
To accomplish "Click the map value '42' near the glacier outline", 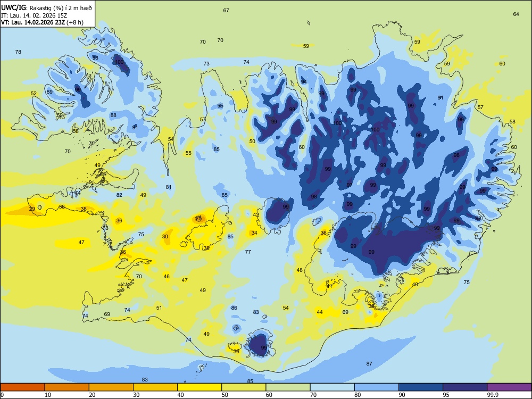I will [256, 215].
